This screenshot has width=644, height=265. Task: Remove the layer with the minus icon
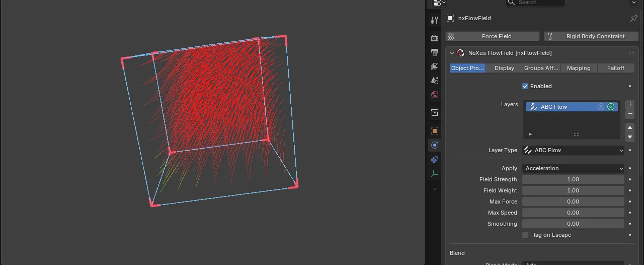(630, 114)
